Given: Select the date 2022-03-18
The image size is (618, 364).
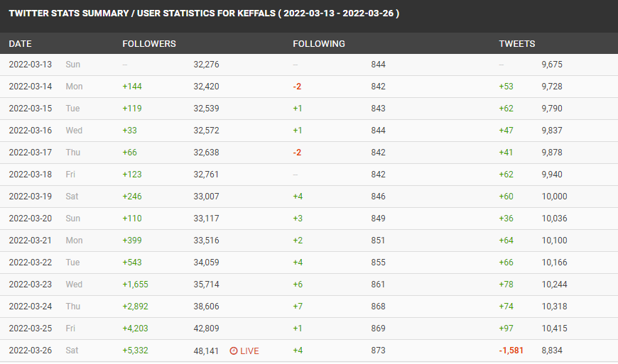Looking at the screenshot, I should tap(31, 175).
